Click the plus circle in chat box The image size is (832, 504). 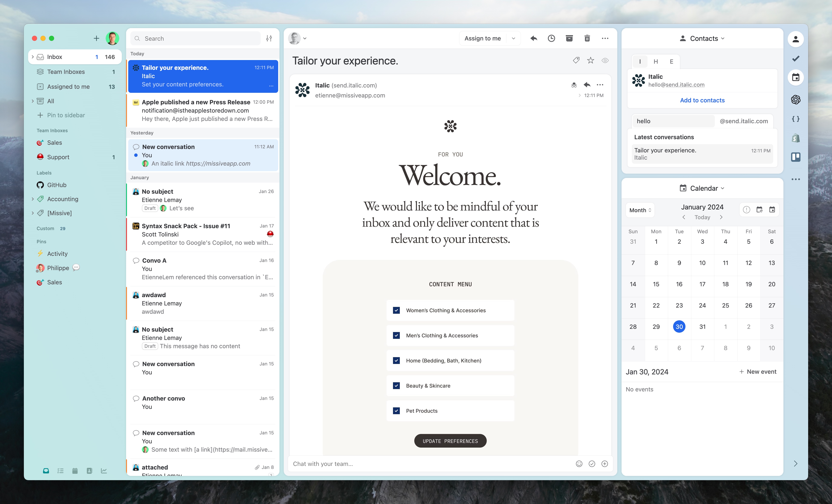(x=605, y=464)
